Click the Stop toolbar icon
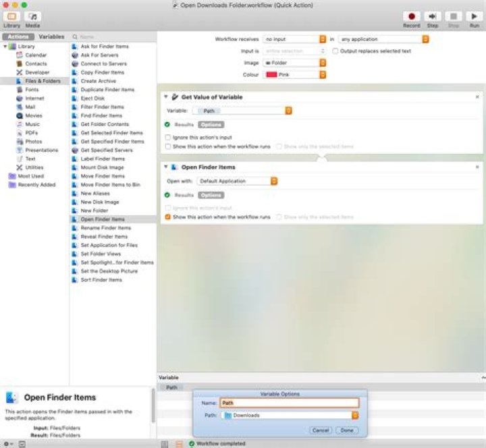The height and width of the screenshot is (448, 486). [454, 16]
